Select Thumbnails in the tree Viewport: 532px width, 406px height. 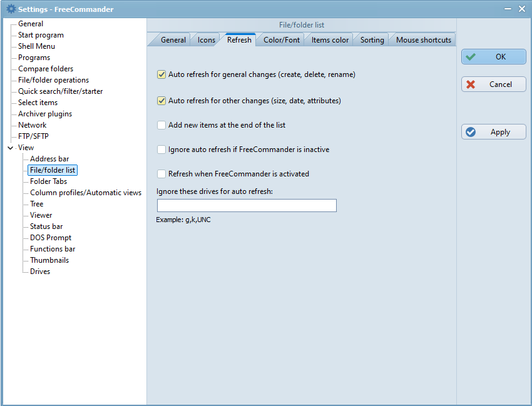[x=49, y=260]
